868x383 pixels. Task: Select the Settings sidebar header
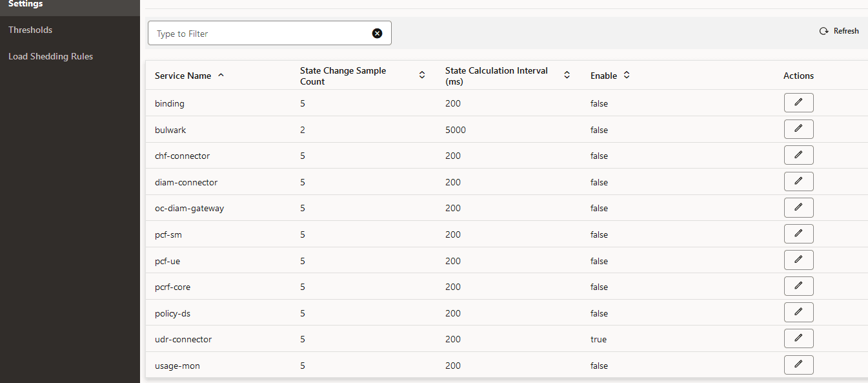click(x=24, y=4)
